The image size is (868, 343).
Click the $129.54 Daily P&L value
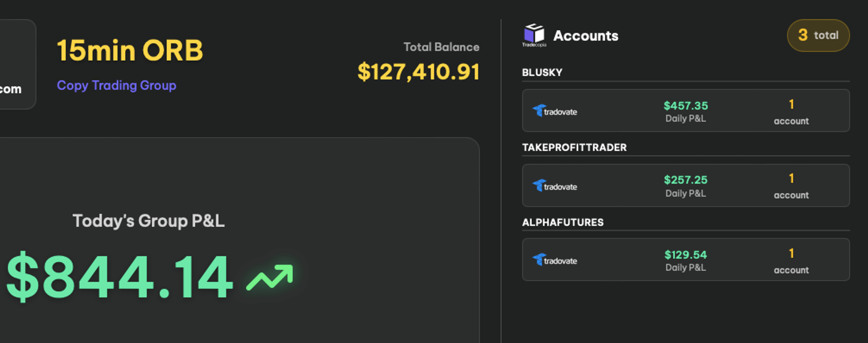click(x=686, y=255)
